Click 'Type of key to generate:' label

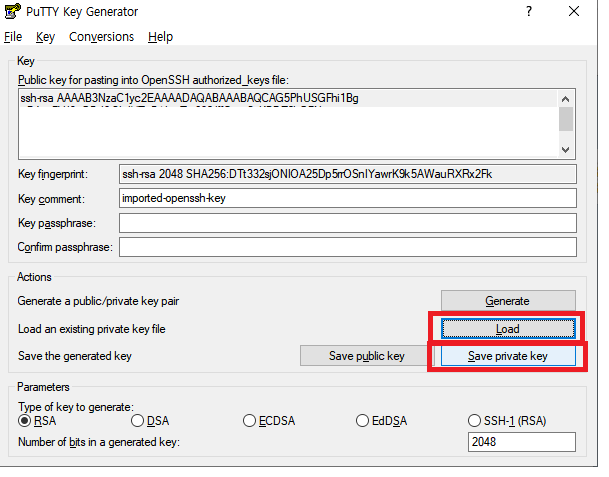tap(76, 407)
